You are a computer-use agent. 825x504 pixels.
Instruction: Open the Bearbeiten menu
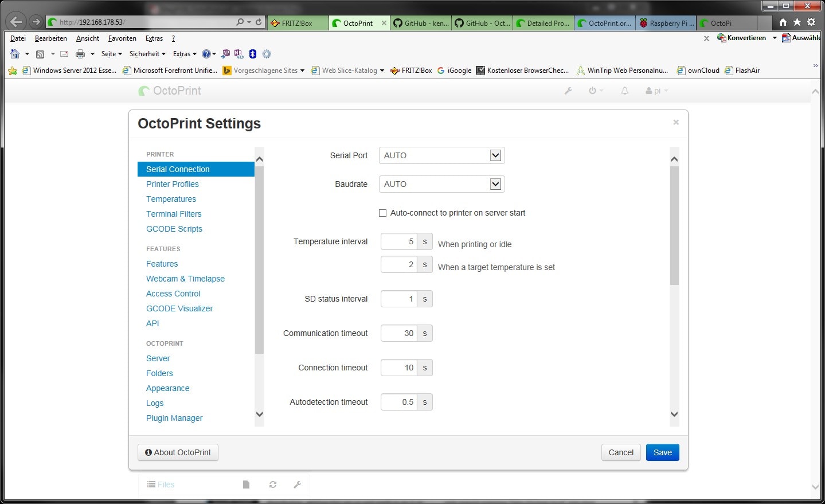point(51,38)
